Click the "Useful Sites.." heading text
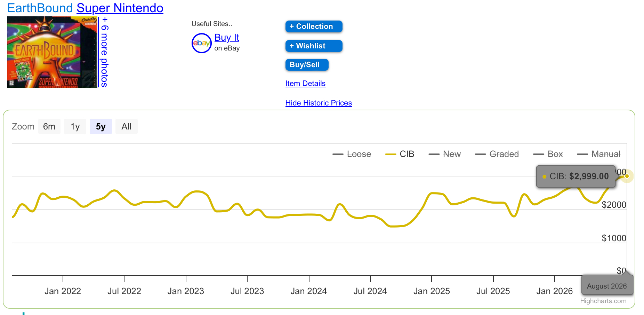Screen dimensions: 644x315 coord(212,24)
